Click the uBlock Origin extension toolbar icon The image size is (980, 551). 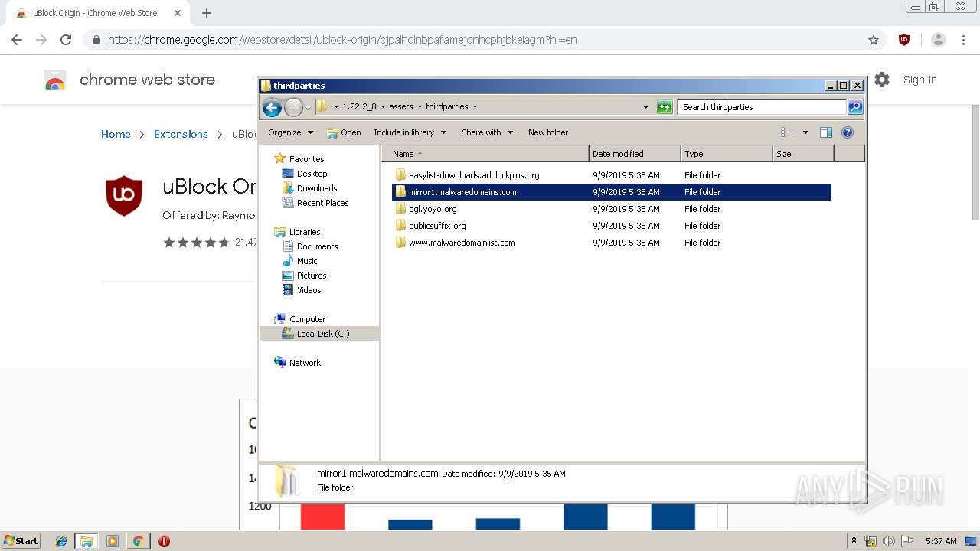point(904,40)
